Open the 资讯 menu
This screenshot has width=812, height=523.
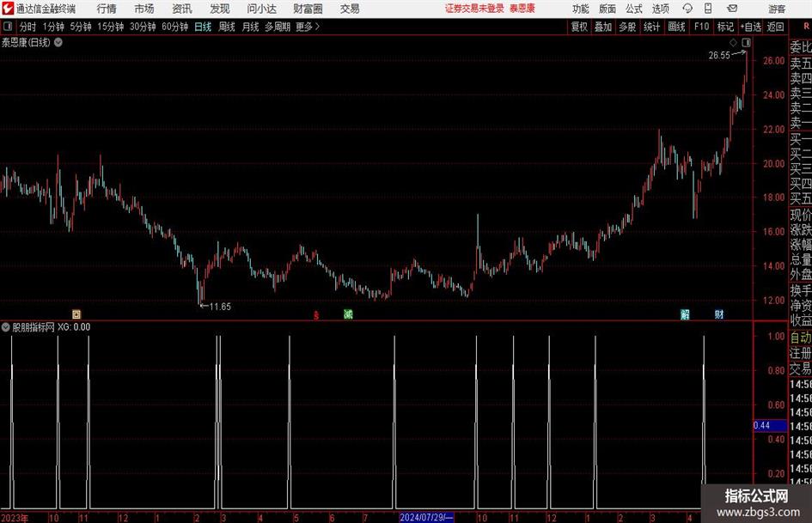tap(182, 9)
